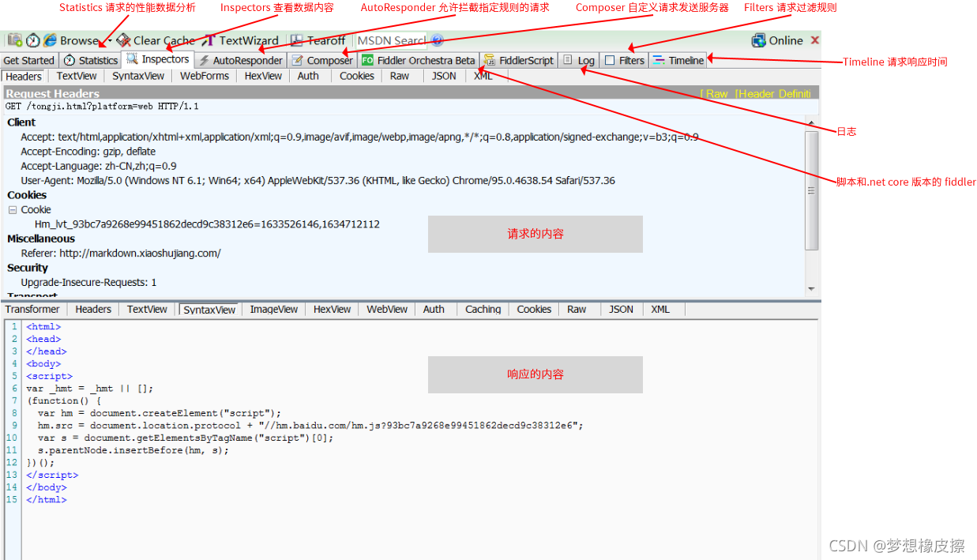
Task: Select the response HexView tab
Action: coord(332,310)
